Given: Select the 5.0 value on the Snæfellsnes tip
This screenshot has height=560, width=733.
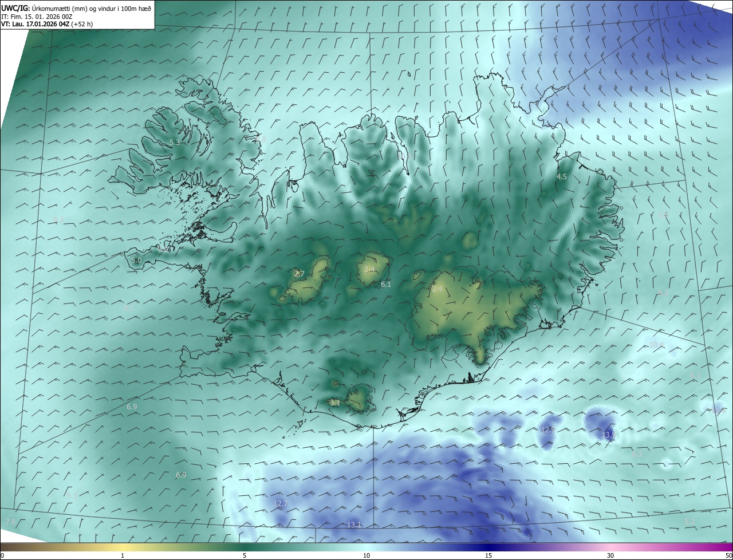Looking at the screenshot, I should (136, 261).
